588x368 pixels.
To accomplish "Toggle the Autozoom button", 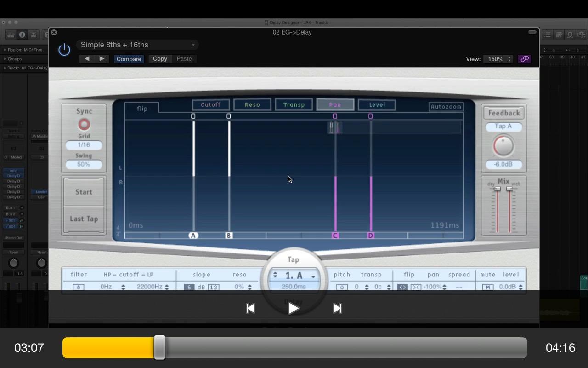I will point(446,107).
